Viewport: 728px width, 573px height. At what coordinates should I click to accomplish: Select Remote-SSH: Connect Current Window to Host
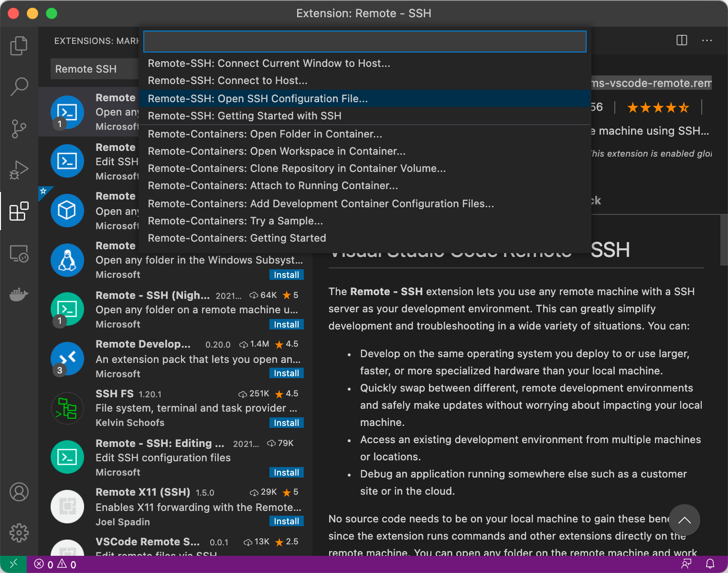click(365, 64)
